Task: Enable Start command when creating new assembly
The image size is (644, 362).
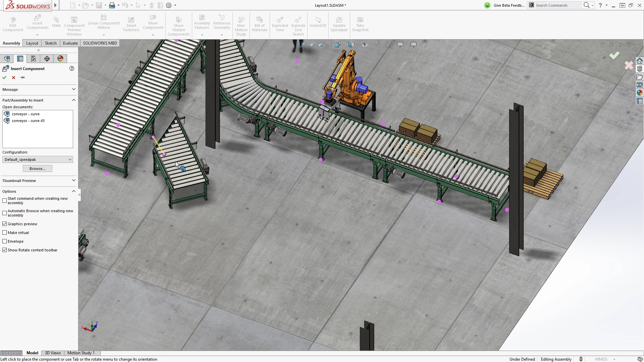Action: coord(5,200)
